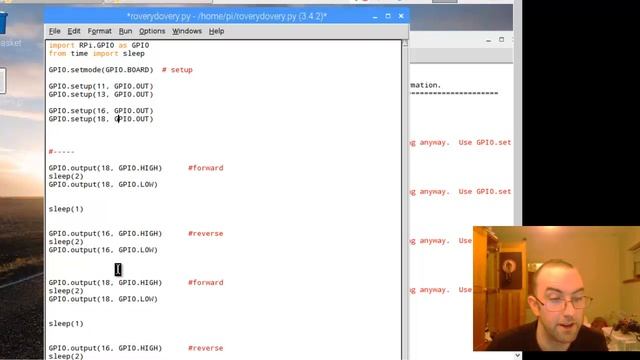Click 'GPIO.setup(18, GPIO.OUT)' line

[101, 119]
